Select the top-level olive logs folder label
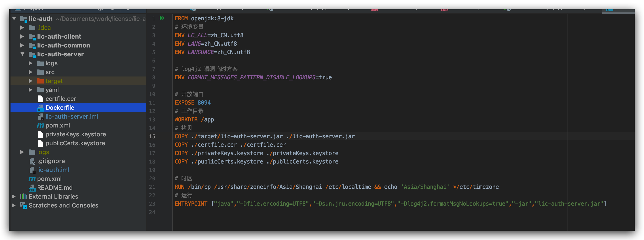The image size is (644, 240). pos(43,152)
